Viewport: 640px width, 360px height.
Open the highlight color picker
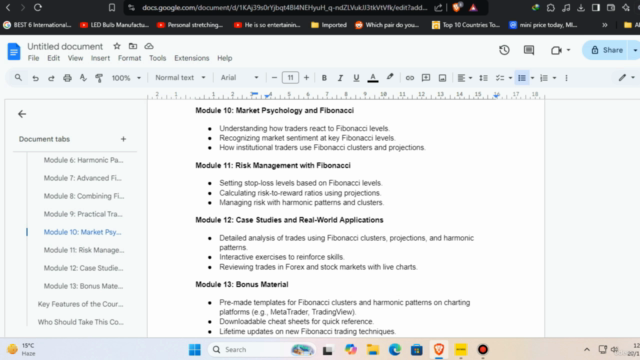pos(390,78)
